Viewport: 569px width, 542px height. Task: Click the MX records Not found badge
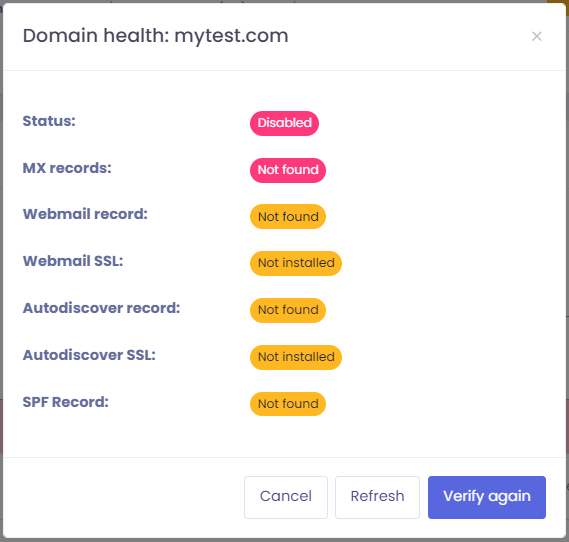288,170
